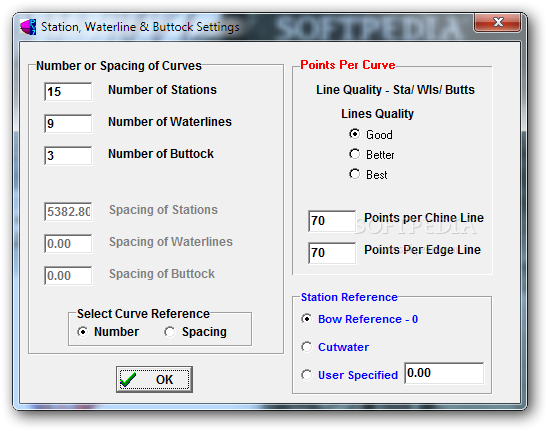548x431 pixels.
Task: Click the Spacing of Buttock field
Action: 68,276
